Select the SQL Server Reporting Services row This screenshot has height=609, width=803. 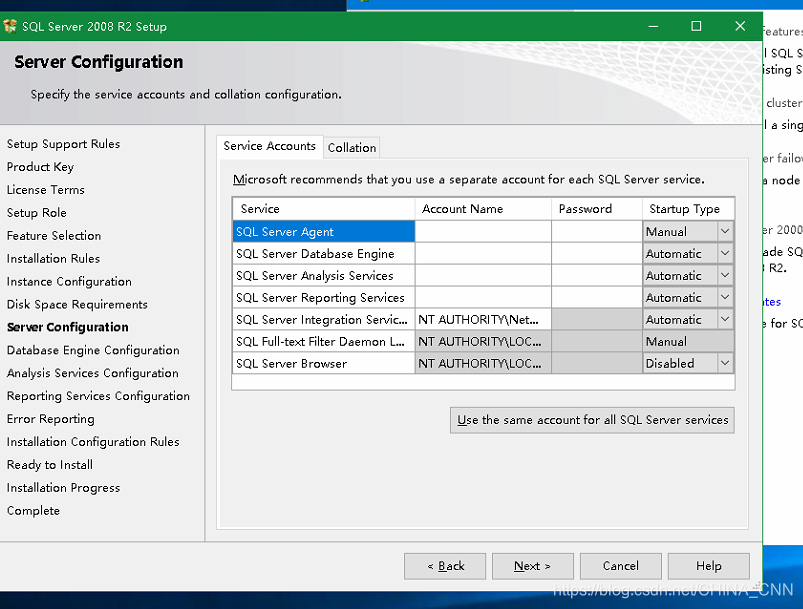[324, 298]
